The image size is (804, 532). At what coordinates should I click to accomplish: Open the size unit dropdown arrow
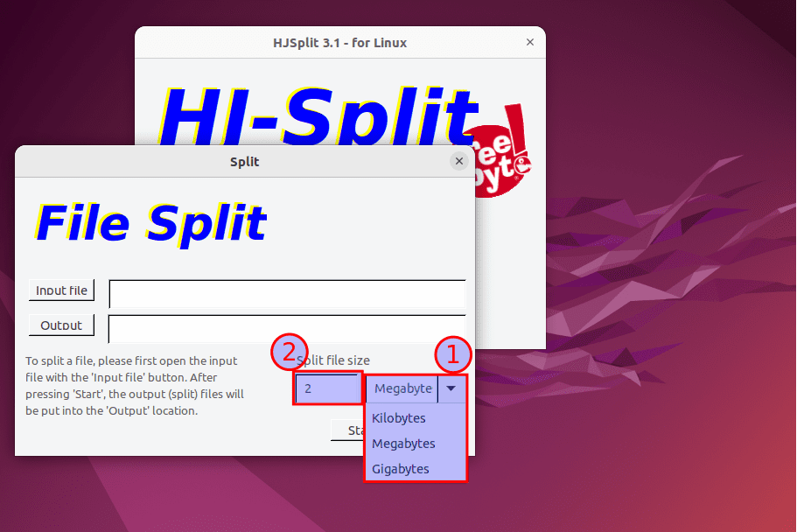click(451, 388)
